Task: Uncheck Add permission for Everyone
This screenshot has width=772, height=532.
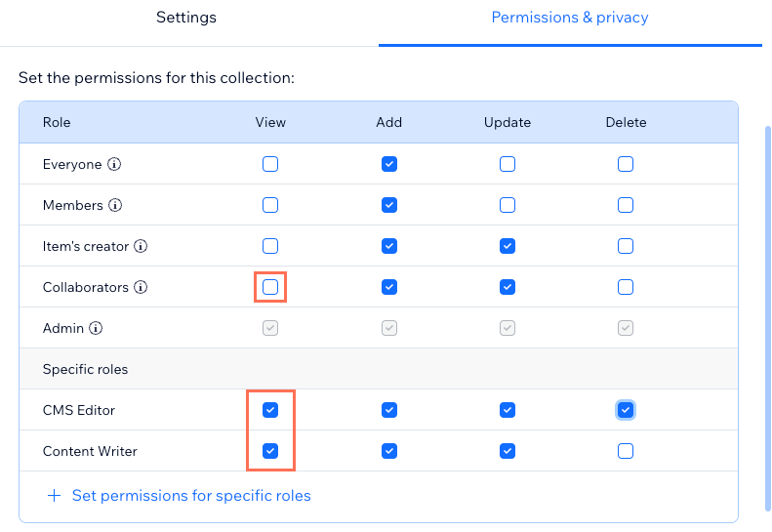Action: [x=389, y=164]
